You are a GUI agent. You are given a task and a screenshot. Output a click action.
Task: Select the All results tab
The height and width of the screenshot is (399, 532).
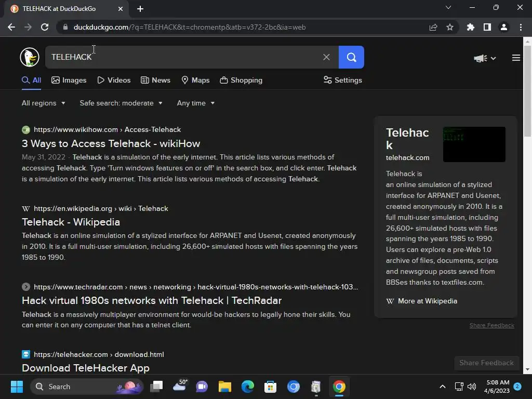coord(31,81)
